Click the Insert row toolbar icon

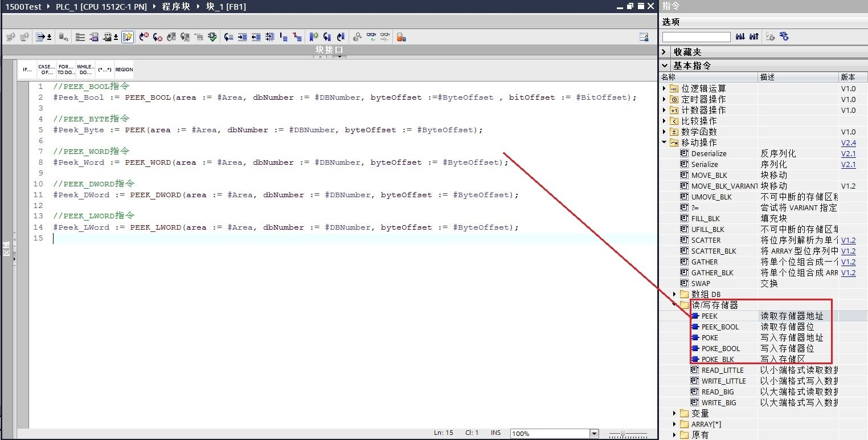click(x=11, y=37)
